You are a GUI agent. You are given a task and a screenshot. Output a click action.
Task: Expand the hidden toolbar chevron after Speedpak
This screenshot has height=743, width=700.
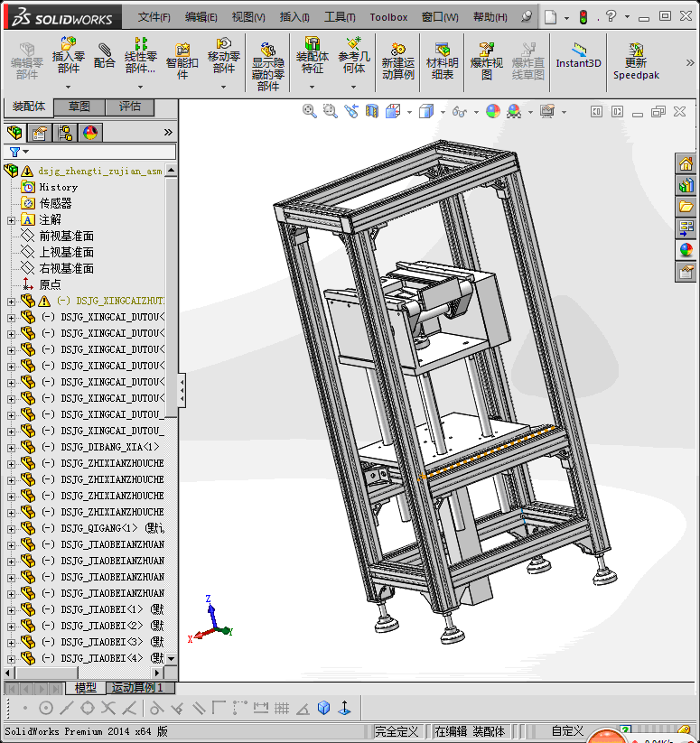click(x=690, y=62)
